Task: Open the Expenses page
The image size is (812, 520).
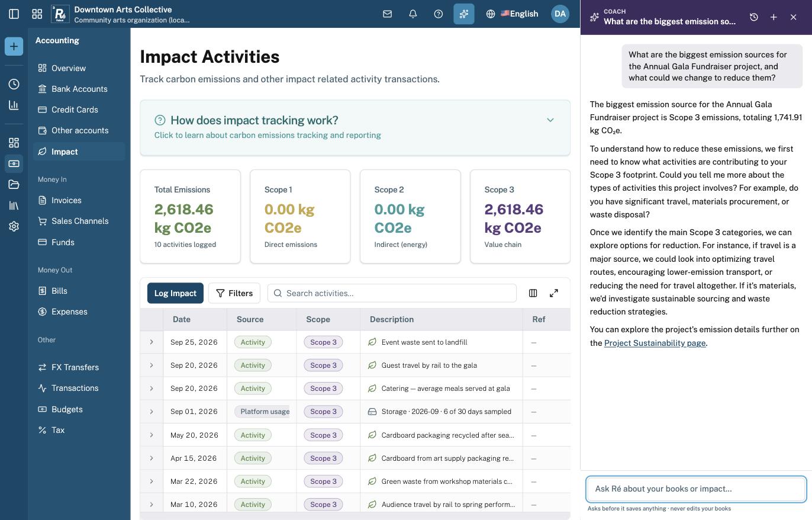Action: tap(79, 312)
